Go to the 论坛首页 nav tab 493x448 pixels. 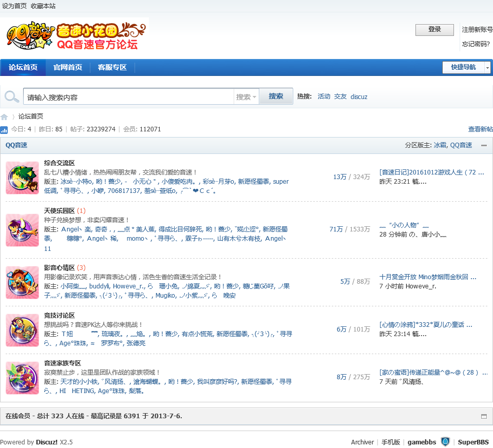pos(23,67)
